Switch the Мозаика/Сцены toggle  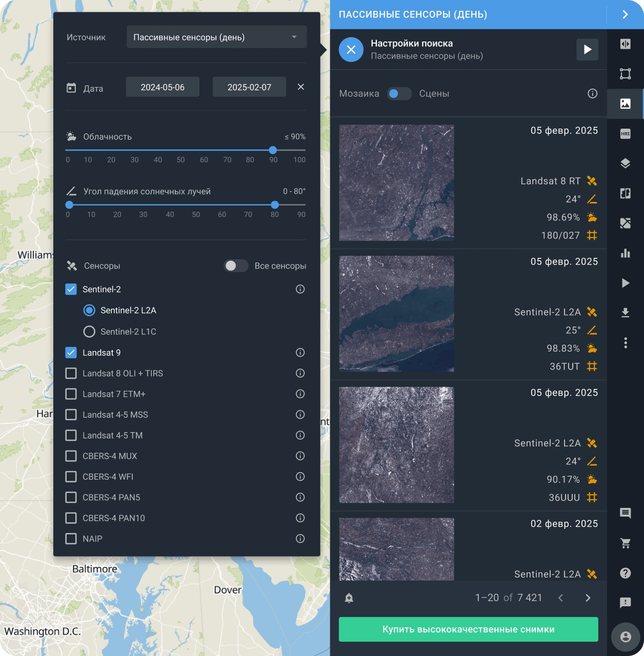399,94
